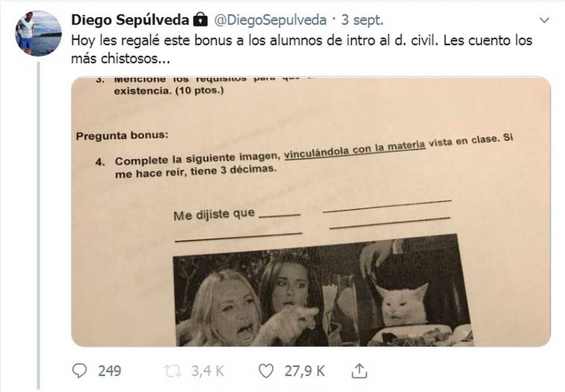Image resolution: width=565 pixels, height=392 pixels.
Task: Open Diego Sepúlveda's profile picture
Action: point(38,33)
